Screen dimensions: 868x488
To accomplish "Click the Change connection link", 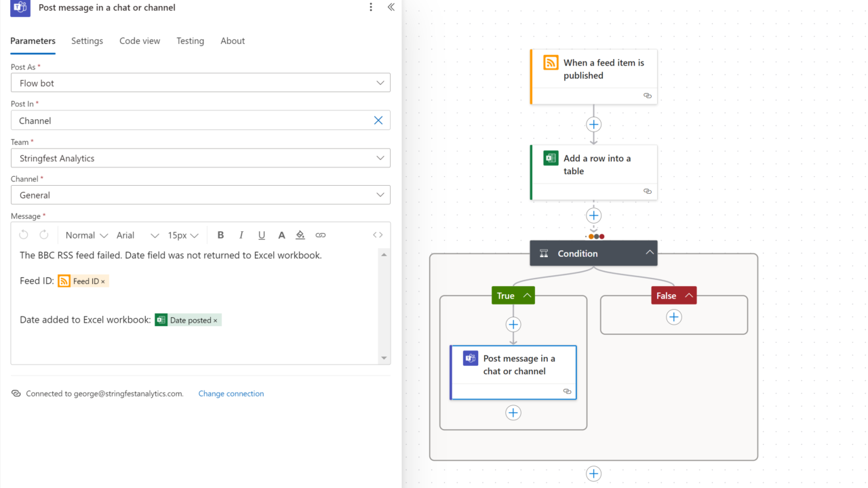I will pyautogui.click(x=231, y=394).
